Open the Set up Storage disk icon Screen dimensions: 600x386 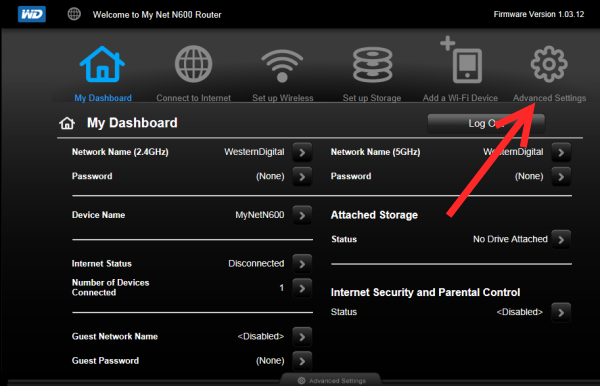372,65
